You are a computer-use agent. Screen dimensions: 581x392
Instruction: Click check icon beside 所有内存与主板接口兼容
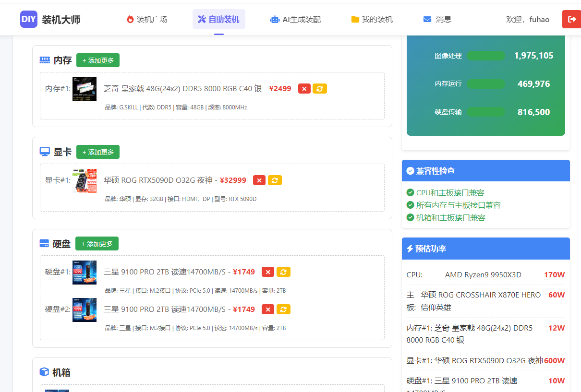tap(411, 205)
